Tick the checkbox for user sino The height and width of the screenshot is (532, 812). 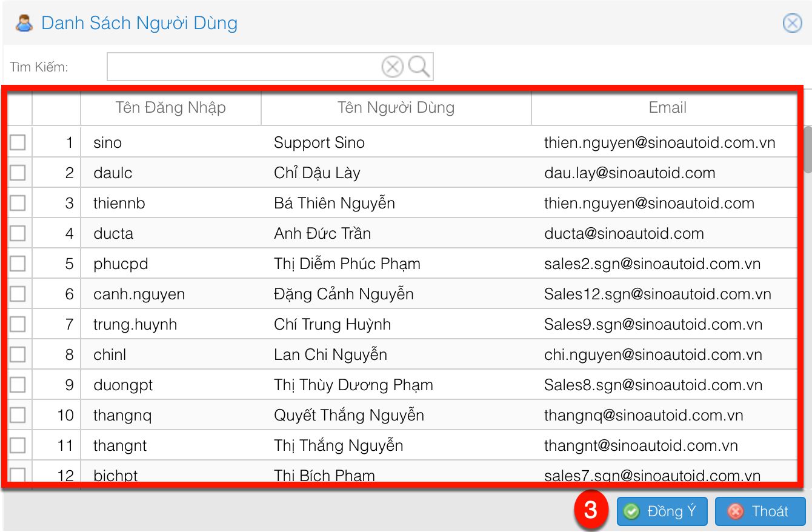coord(18,142)
